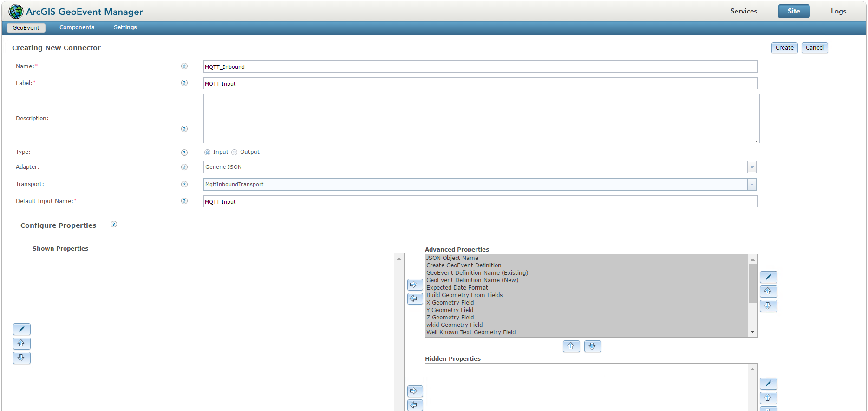This screenshot has height=411, width=868.
Task: Click the Create button
Action: tap(784, 48)
